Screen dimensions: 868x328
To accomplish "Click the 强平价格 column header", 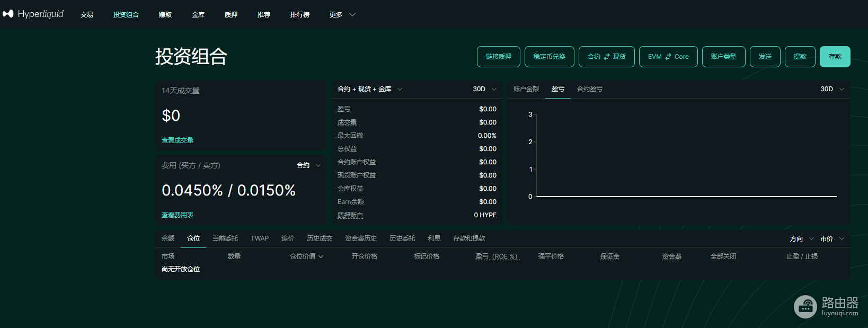I will [551, 256].
